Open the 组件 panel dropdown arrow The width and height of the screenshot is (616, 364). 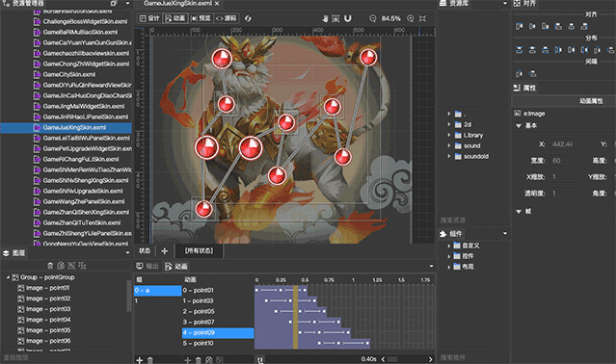tap(505, 233)
